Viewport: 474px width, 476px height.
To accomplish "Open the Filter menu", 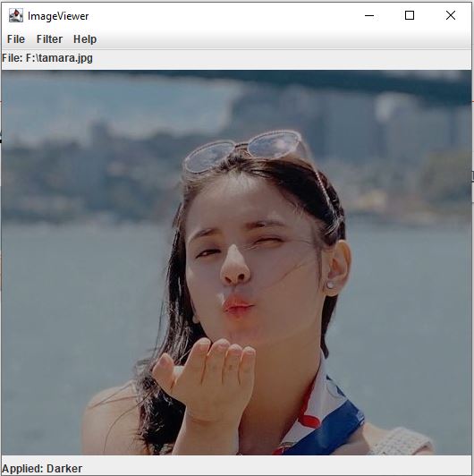I will coord(49,39).
